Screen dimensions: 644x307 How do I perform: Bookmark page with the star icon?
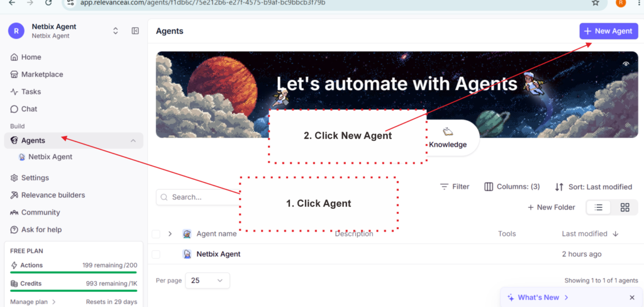tap(595, 3)
